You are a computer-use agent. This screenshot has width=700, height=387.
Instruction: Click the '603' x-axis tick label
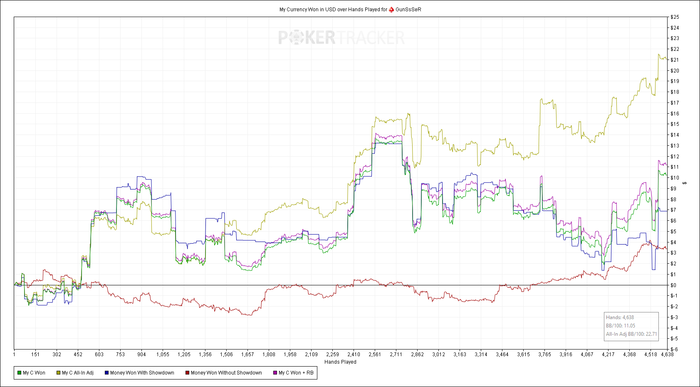[99, 355]
